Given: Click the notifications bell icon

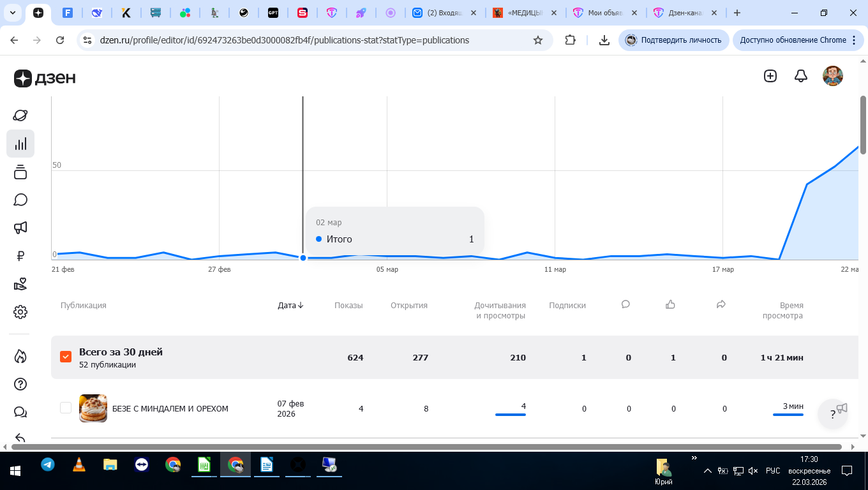Looking at the screenshot, I should tap(801, 76).
